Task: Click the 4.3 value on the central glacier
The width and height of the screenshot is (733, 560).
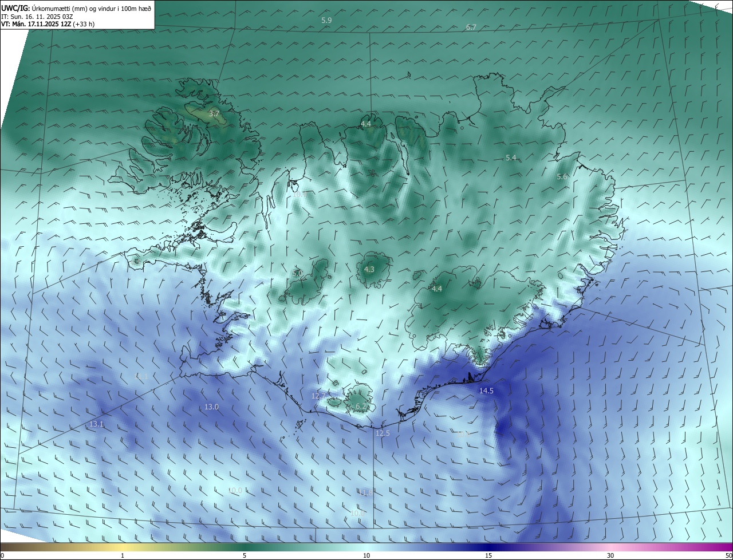Action: 369,269
